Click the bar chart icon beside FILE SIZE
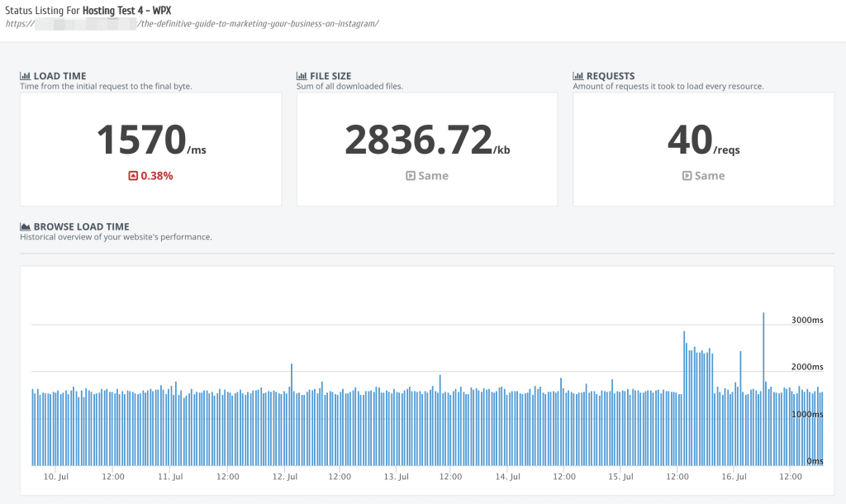Image resolution: width=846 pixels, height=504 pixels. pyautogui.click(x=302, y=76)
